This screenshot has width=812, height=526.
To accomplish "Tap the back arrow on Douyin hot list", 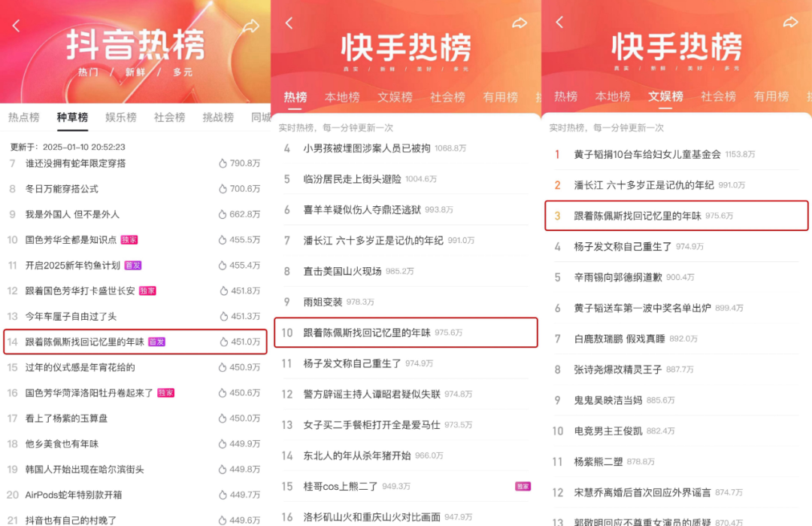I will [16, 26].
